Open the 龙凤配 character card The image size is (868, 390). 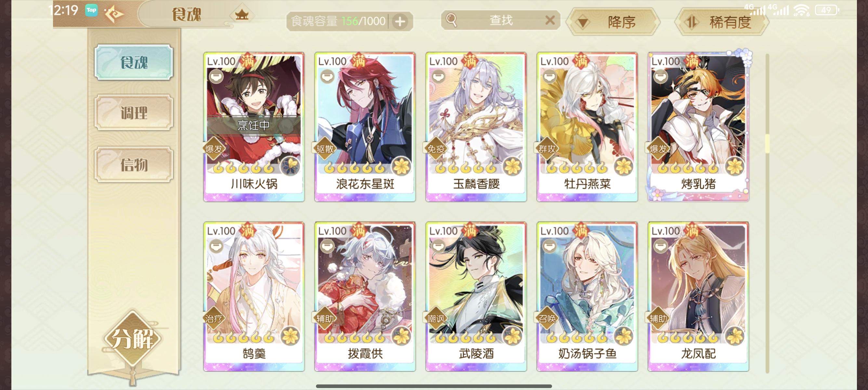click(698, 296)
